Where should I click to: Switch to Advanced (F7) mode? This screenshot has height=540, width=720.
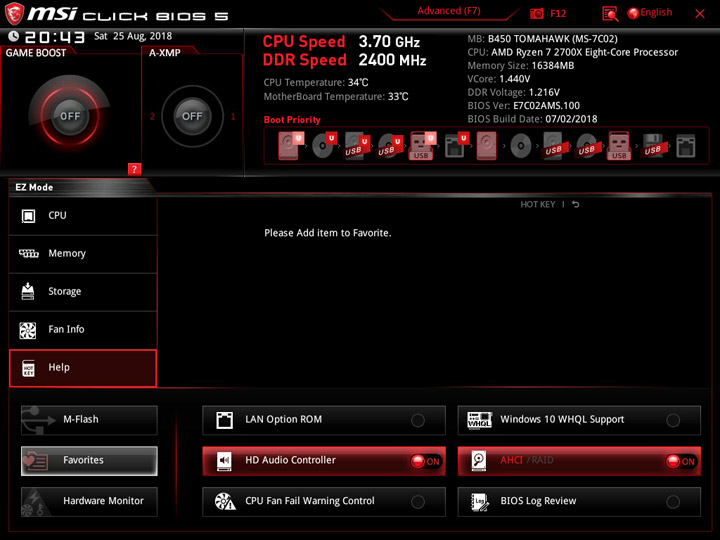coord(449,11)
